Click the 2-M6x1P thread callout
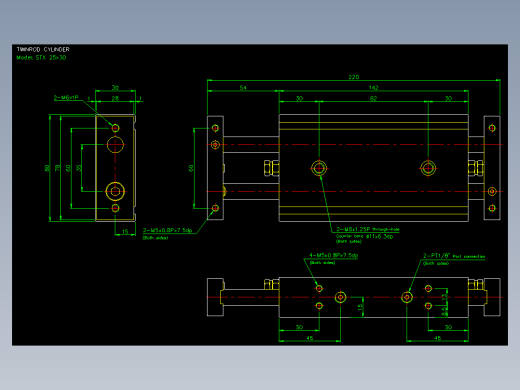The width and height of the screenshot is (520, 390). (66, 97)
